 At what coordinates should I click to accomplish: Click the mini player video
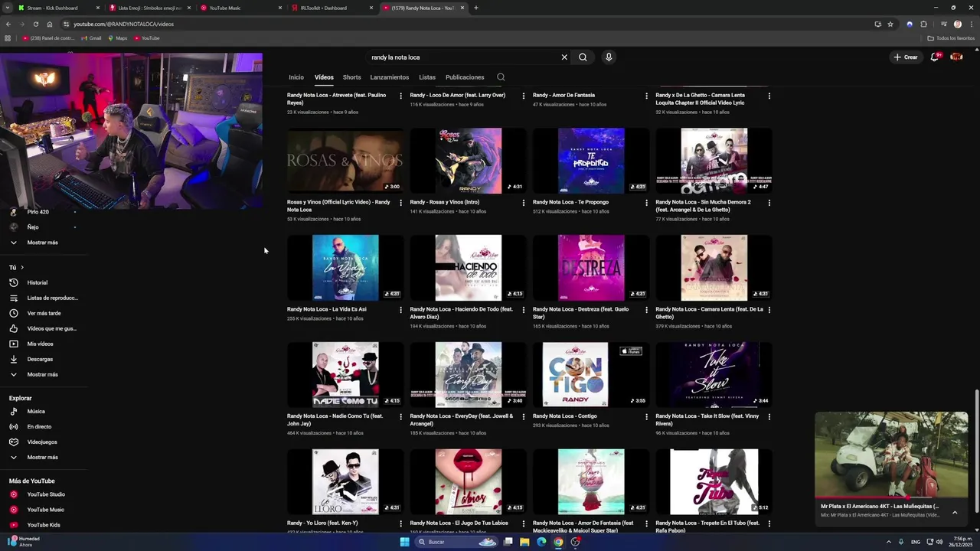pyautogui.click(x=891, y=455)
